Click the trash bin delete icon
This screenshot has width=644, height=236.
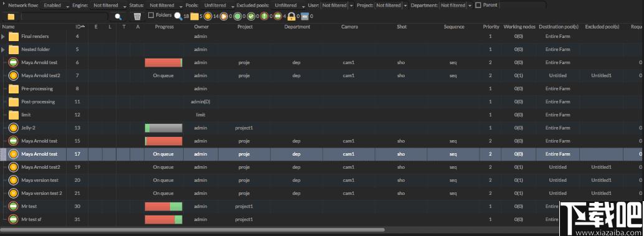[137, 16]
